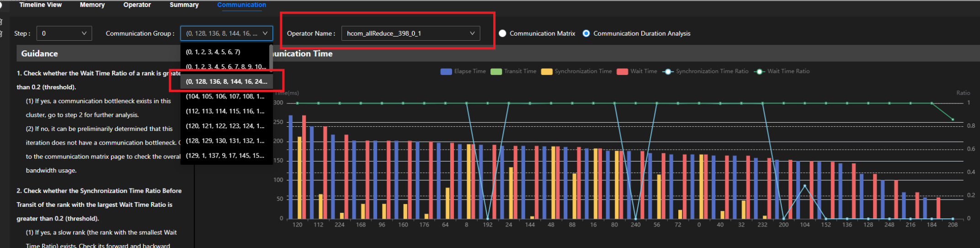
Task: Click the blue Elapse bar for rank 120
Action: pyautogui.click(x=291, y=167)
